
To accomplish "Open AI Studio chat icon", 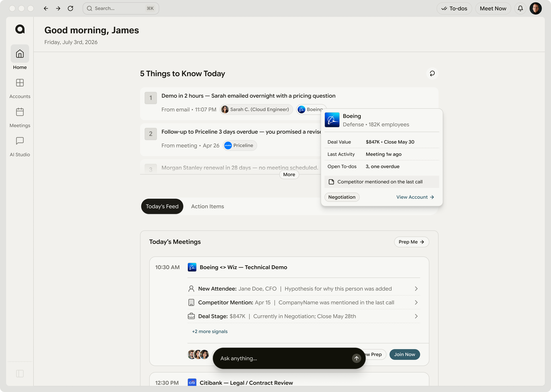I will 20,141.
